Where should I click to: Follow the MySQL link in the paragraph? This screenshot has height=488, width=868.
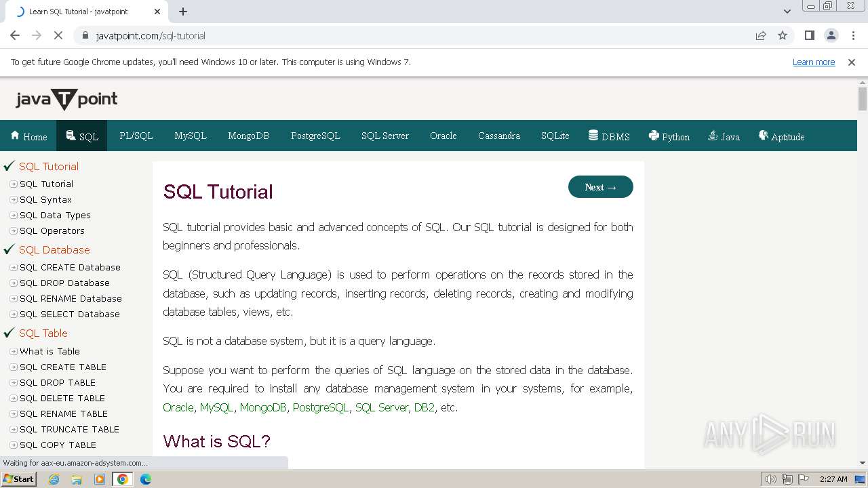tap(216, 407)
